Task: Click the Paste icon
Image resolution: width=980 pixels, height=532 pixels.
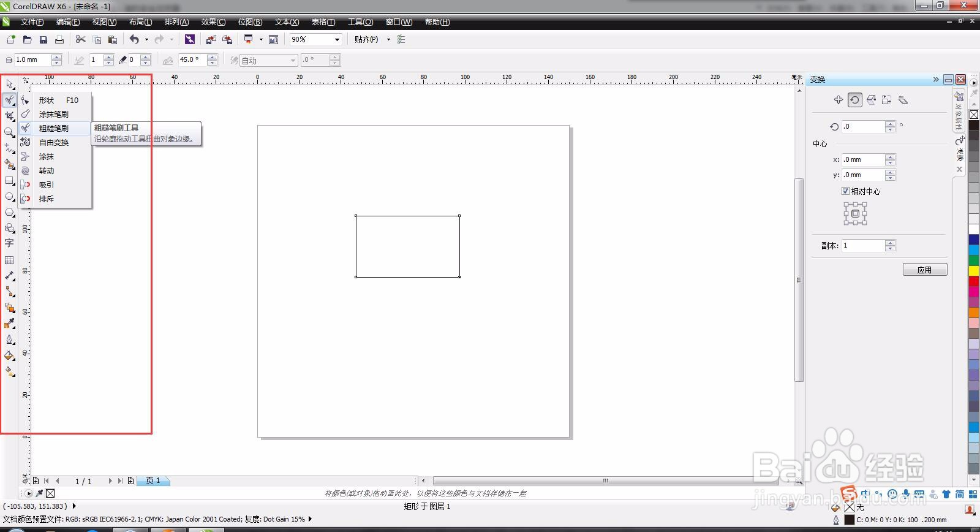Action: pos(113,39)
